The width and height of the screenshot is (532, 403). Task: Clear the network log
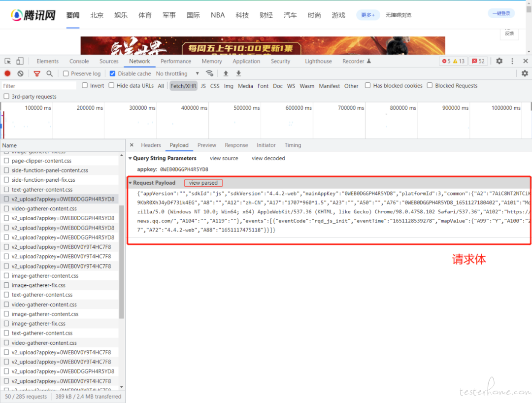click(20, 73)
